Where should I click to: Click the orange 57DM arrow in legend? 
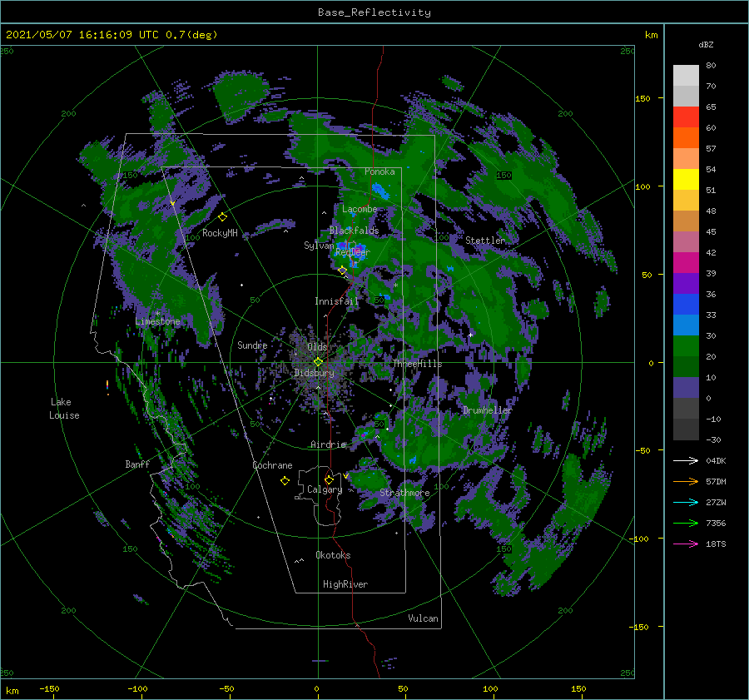(686, 482)
